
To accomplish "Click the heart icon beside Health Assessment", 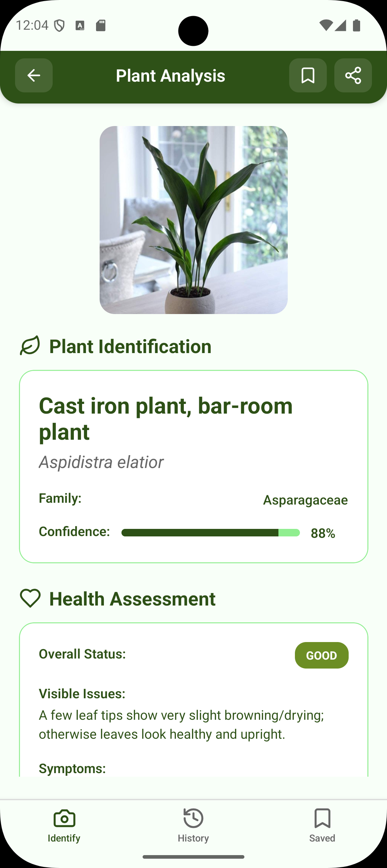I will pyautogui.click(x=30, y=598).
